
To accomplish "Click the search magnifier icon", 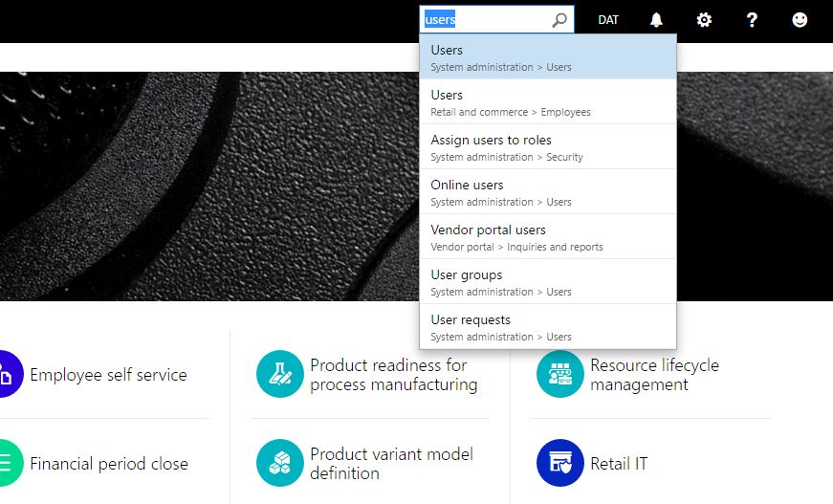I will [x=559, y=20].
